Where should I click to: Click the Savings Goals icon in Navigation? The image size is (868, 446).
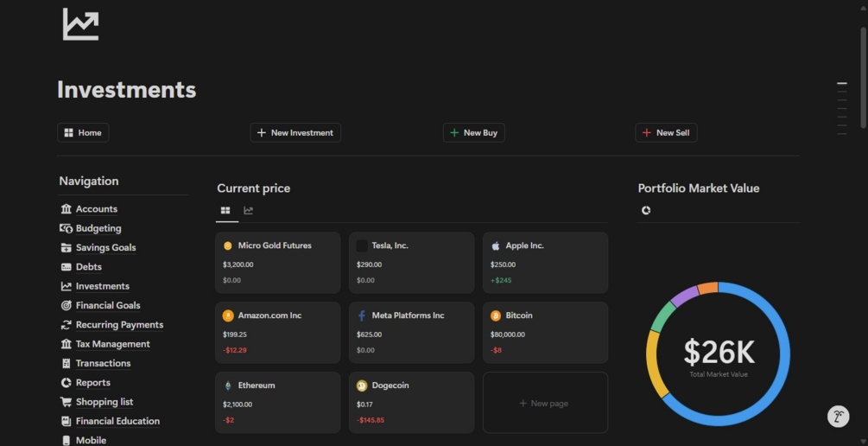(x=67, y=248)
